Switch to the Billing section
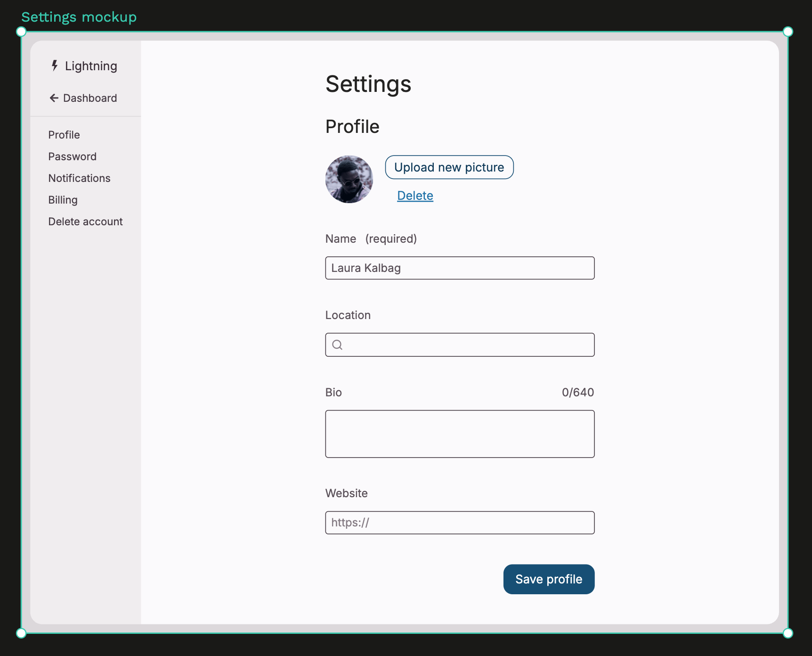Viewport: 812px width, 656px height. click(63, 200)
